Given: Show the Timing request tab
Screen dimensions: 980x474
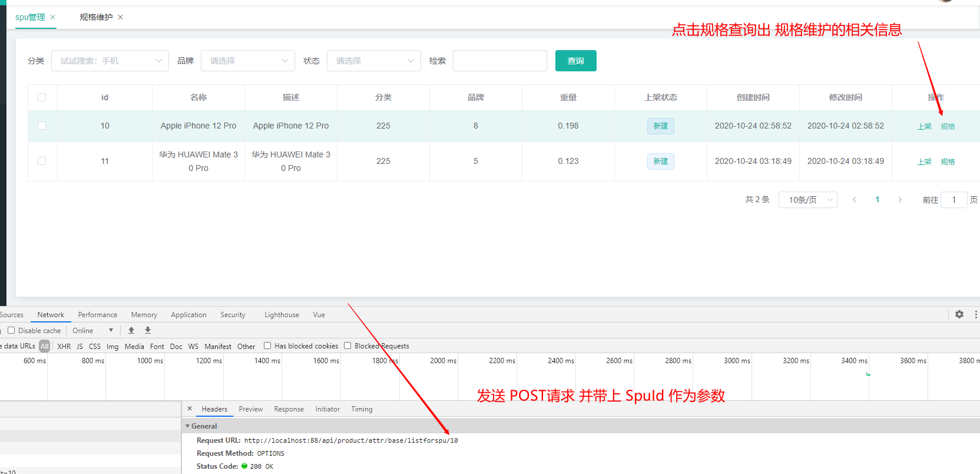Looking at the screenshot, I should (x=362, y=409).
